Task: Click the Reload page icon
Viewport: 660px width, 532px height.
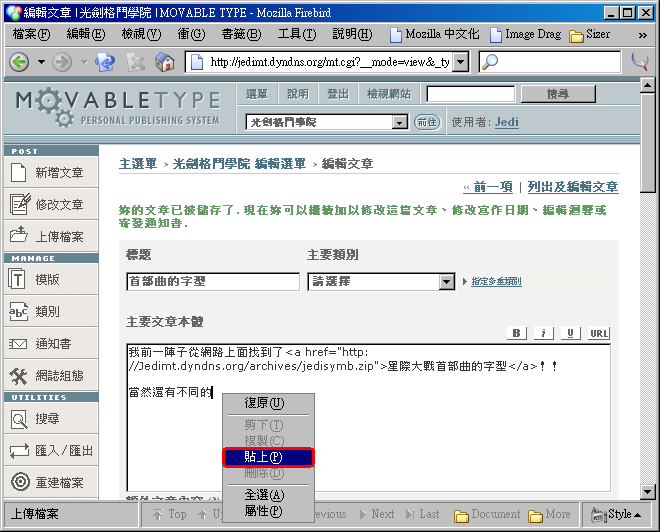Action: click(x=105, y=62)
